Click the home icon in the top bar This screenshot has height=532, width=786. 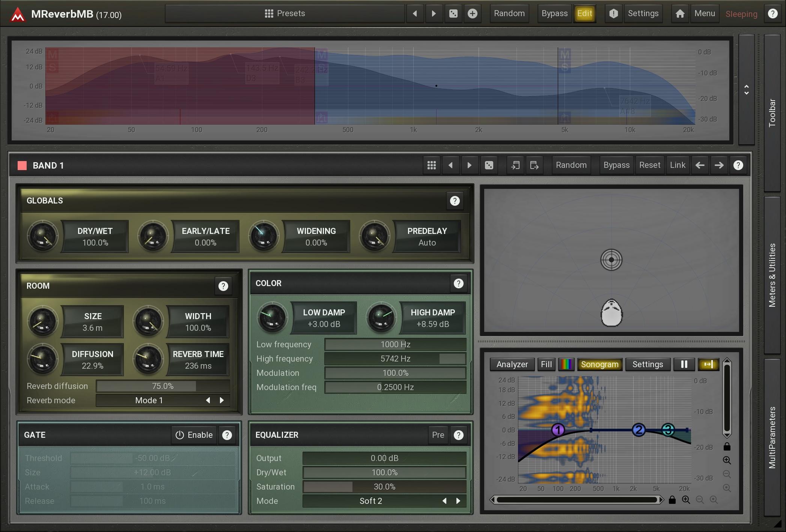(680, 14)
